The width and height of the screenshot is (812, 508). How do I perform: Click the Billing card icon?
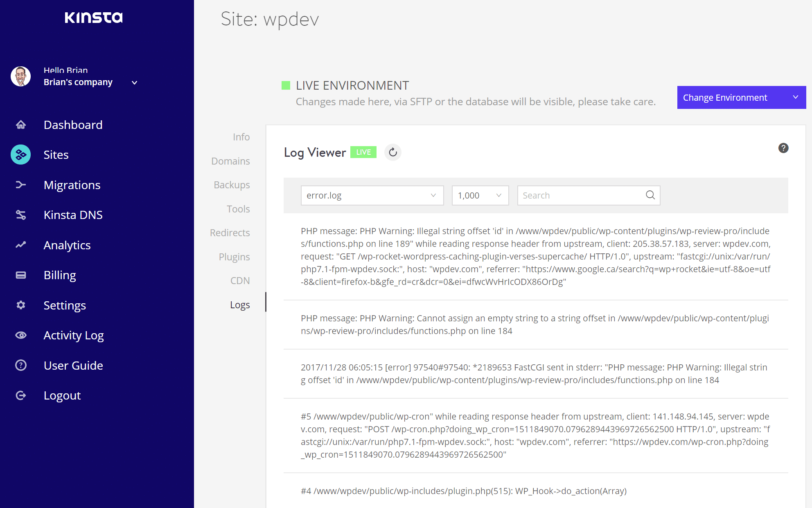[x=21, y=275]
